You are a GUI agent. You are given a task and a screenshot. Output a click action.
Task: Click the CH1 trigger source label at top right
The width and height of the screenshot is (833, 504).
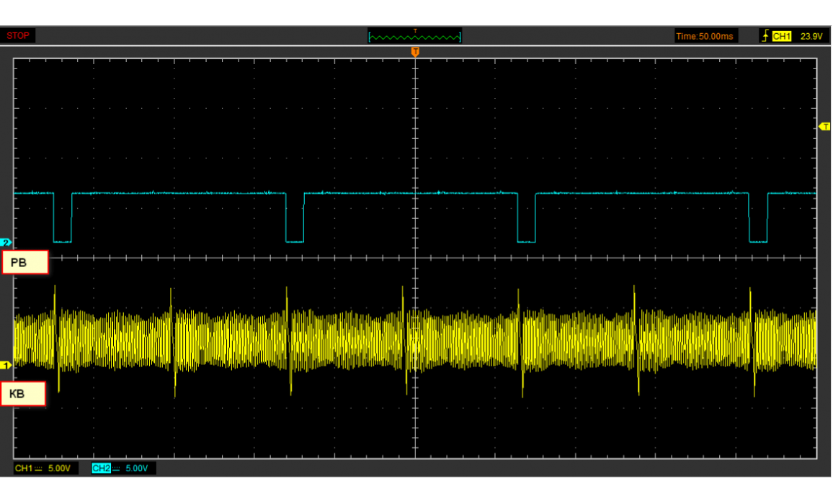(781, 36)
